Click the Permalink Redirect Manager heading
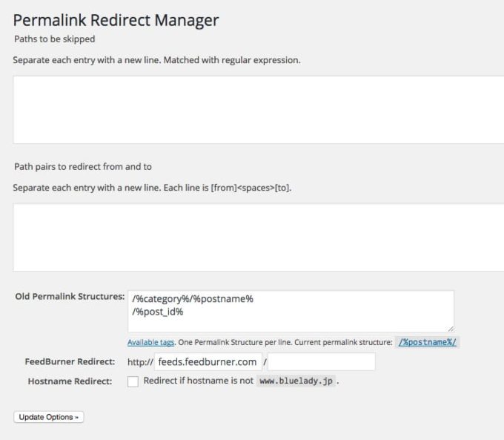This screenshot has height=440, width=504. point(116,20)
